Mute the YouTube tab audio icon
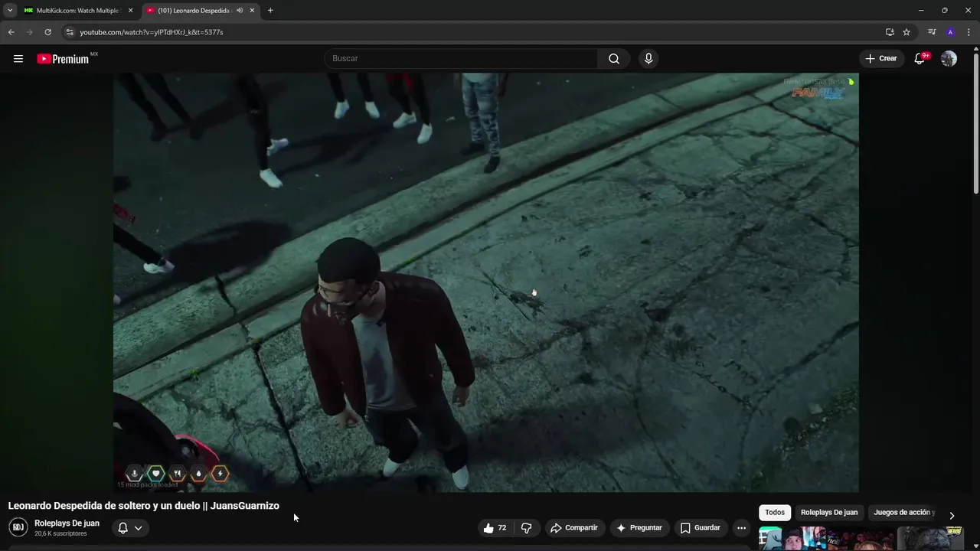980x551 pixels. pos(240,11)
